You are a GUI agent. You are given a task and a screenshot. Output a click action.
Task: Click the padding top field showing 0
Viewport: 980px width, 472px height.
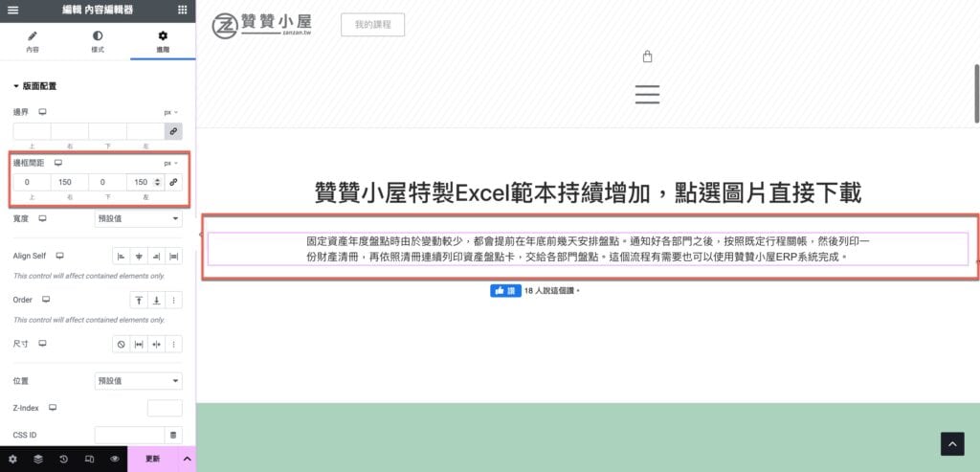32,182
